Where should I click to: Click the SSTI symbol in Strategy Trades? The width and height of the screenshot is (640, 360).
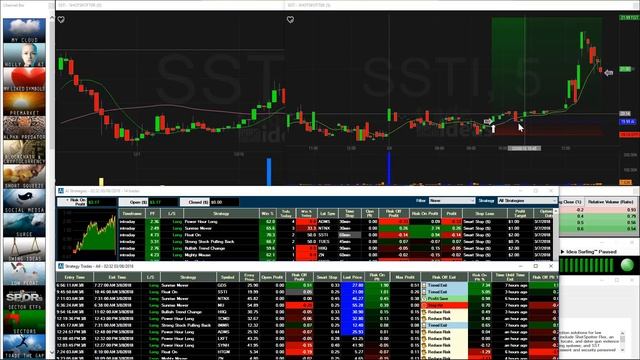tap(222, 292)
